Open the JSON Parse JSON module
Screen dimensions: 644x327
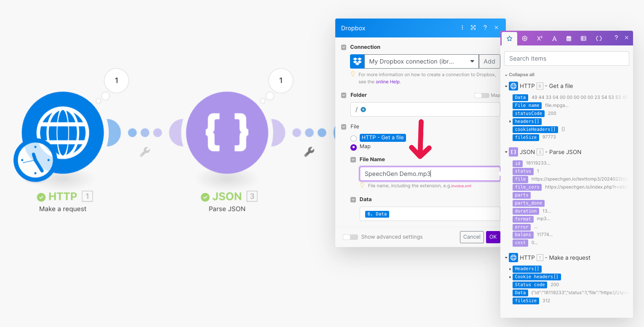pyautogui.click(x=227, y=133)
